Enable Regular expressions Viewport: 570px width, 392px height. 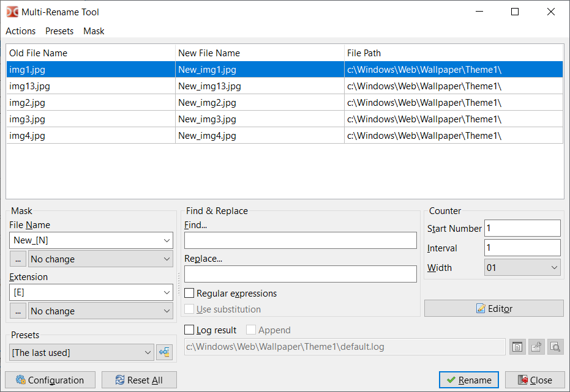pyautogui.click(x=189, y=294)
